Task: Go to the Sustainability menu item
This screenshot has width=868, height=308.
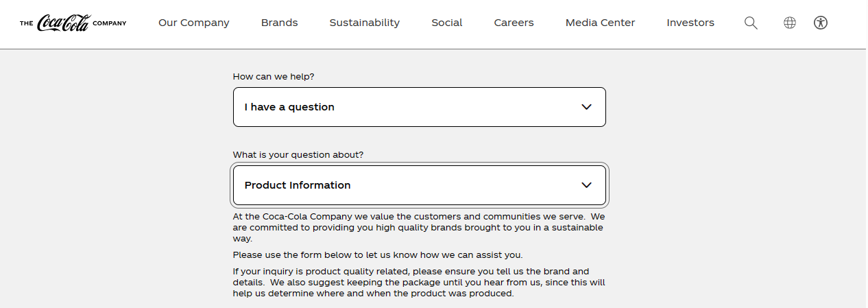Action: click(x=364, y=23)
